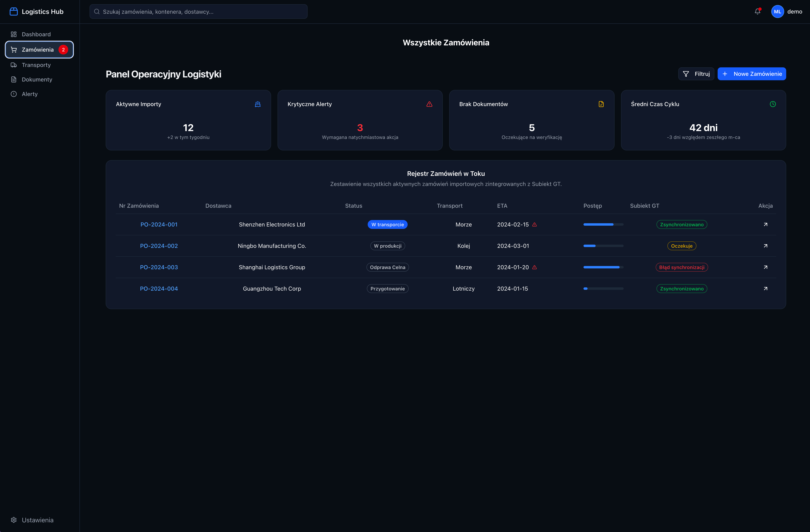The width and height of the screenshot is (810, 532).
Task: Click the Transporty truck icon
Action: pos(14,65)
